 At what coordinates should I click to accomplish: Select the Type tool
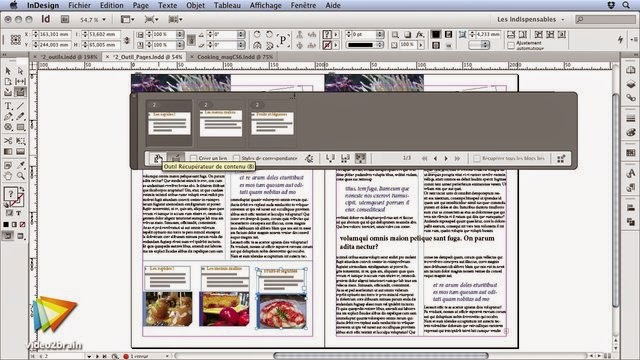click(x=8, y=106)
